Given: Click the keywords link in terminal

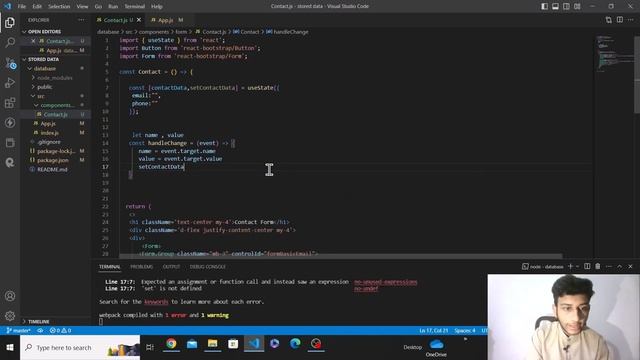Looking at the screenshot, I should tap(156, 302).
